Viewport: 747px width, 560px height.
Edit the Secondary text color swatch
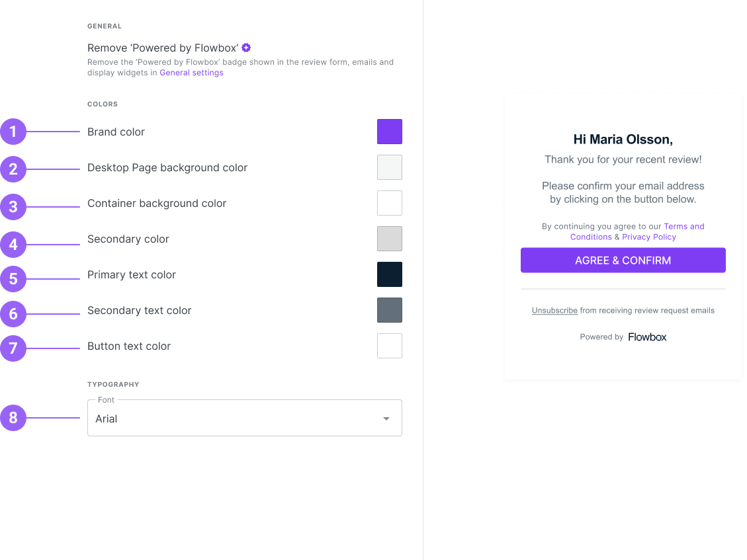pyautogui.click(x=389, y=310)
